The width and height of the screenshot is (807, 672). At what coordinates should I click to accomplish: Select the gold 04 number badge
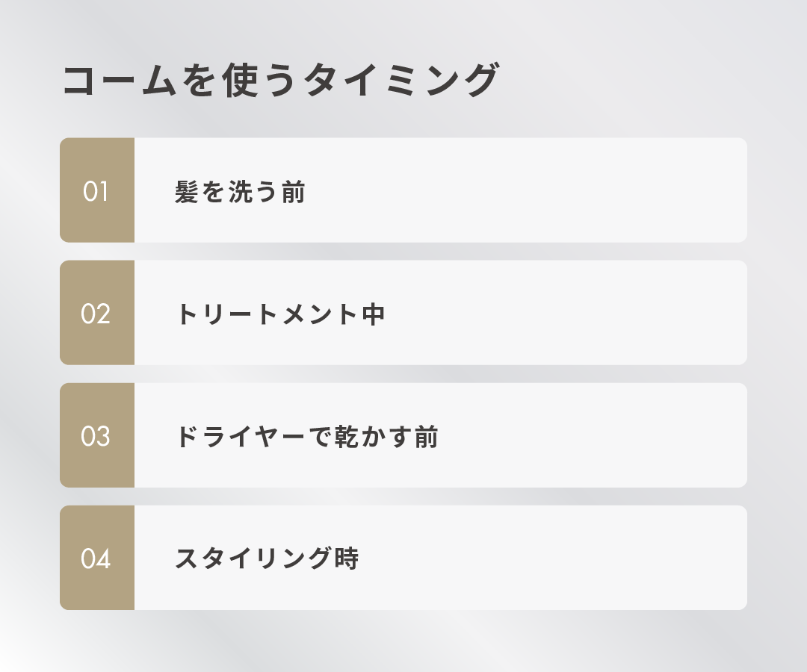[x=96, y=558]
